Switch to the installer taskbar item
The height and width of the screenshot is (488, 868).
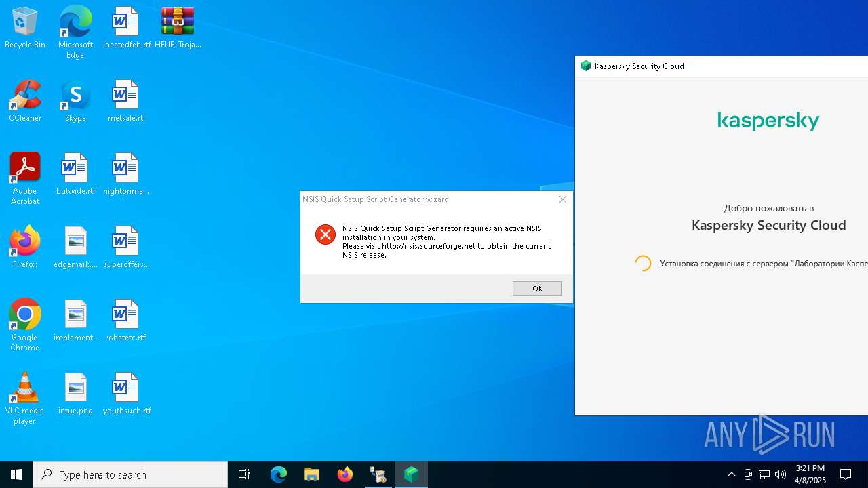tap(378, 474)
